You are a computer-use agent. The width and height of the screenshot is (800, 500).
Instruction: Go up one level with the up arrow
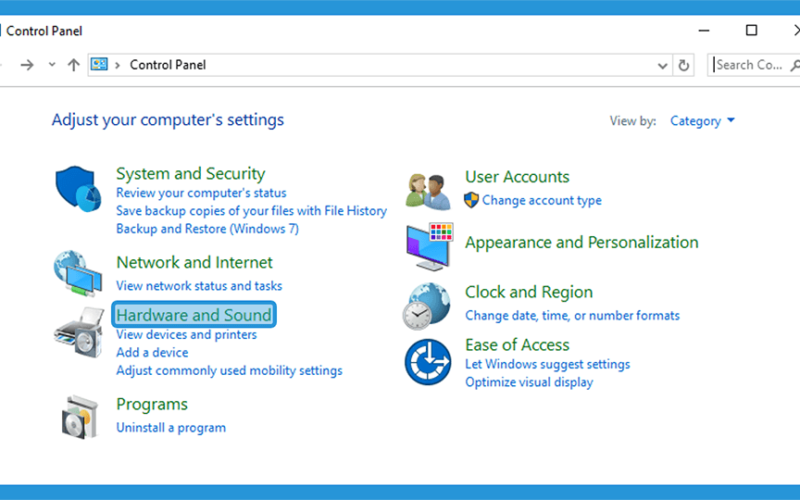73,65
